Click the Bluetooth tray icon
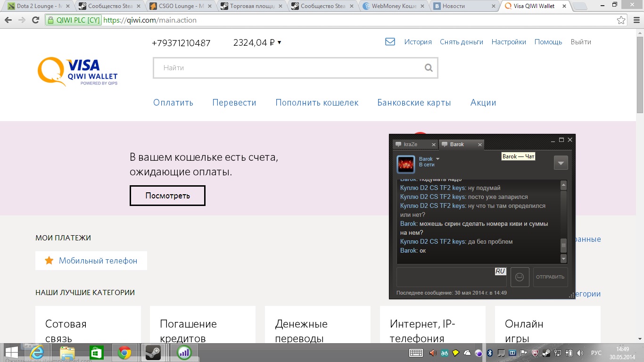Screen dimensions: 644x362 [490, 353]
